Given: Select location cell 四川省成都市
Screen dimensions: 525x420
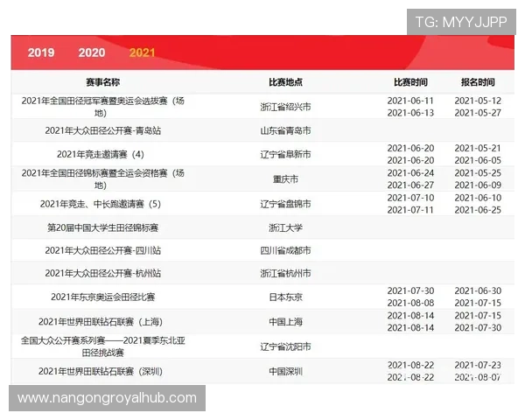Looking at the screenshot, I should 285,250.
